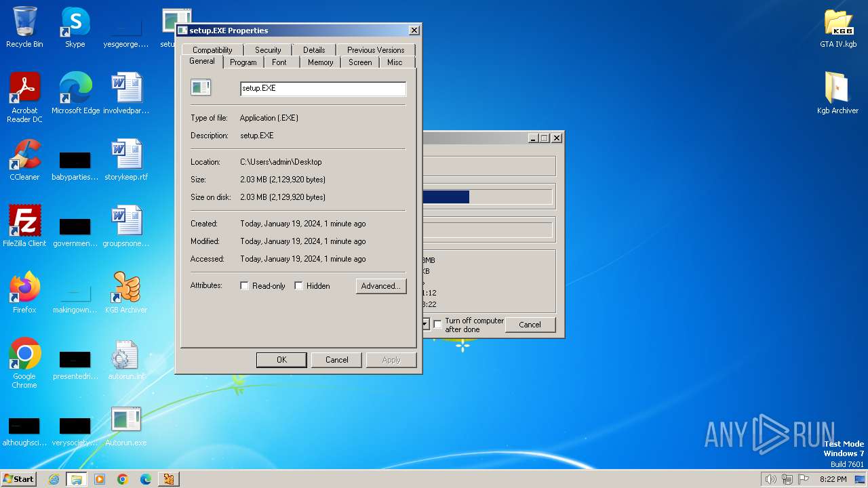Open the Recycle Bin desktop icon
Image resolution: width=868 pixels, height=488 pixels.
24,27
